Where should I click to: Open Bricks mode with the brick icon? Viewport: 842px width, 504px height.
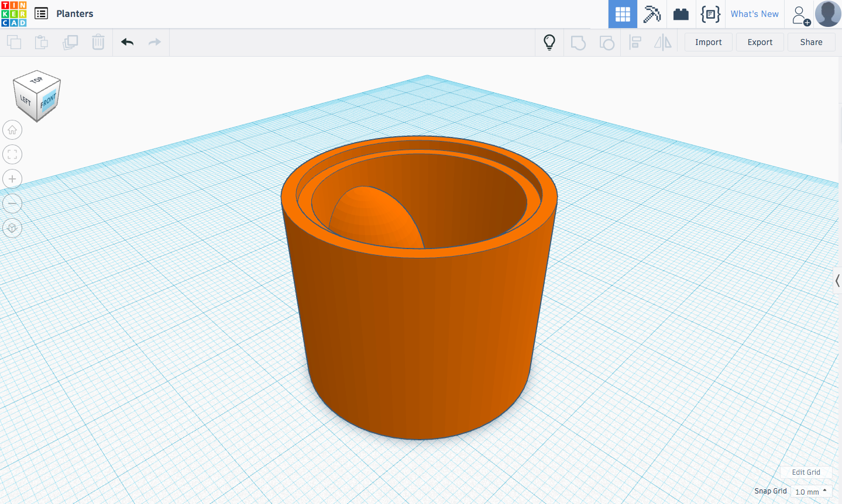681,14
